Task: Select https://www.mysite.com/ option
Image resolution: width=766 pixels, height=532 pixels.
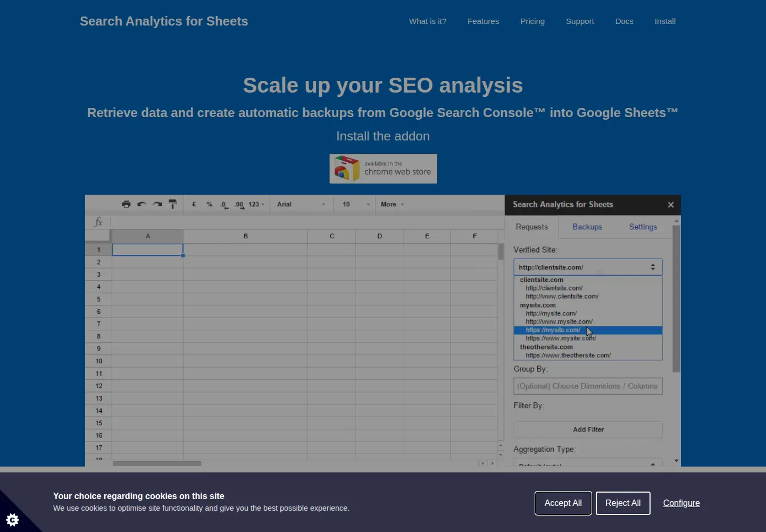Action: point(561,338)
